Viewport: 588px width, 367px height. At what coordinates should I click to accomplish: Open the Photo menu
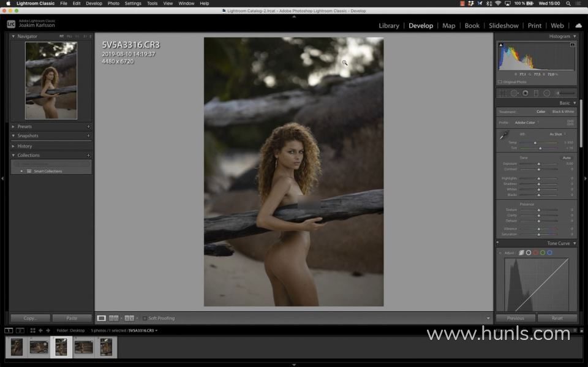click(113, 3)
